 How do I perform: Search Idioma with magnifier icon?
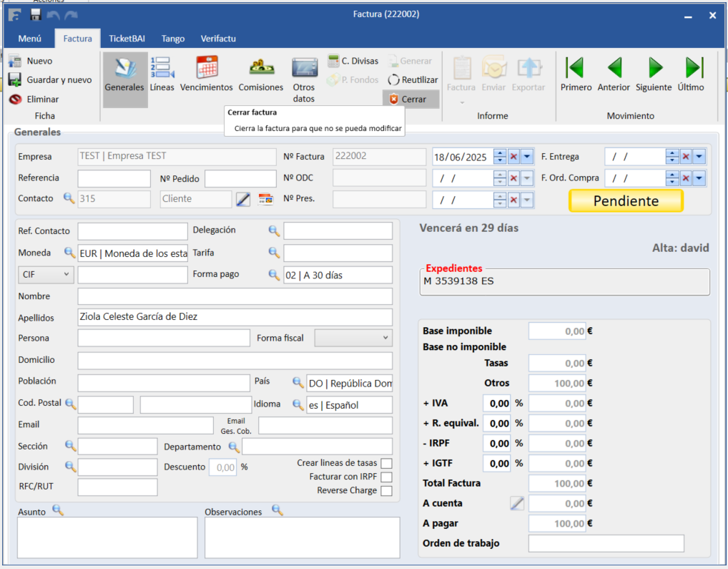[x=297, y=404]
